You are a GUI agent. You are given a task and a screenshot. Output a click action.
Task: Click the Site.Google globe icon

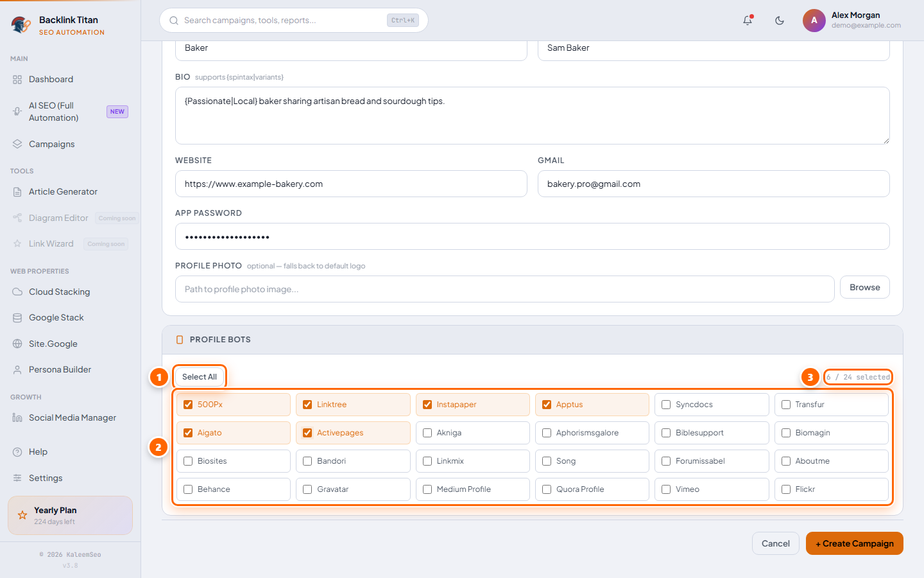[x=17, y=344]
